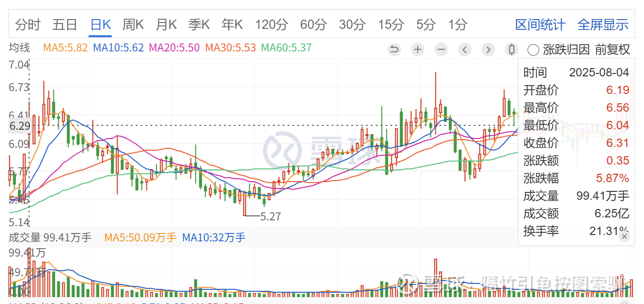Click the 6.29 price axis label
Viewport: 644px width, 304px height.
[20, 126]
